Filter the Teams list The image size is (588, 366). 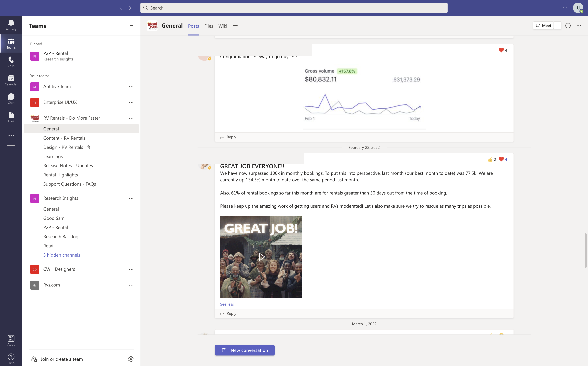131,25
